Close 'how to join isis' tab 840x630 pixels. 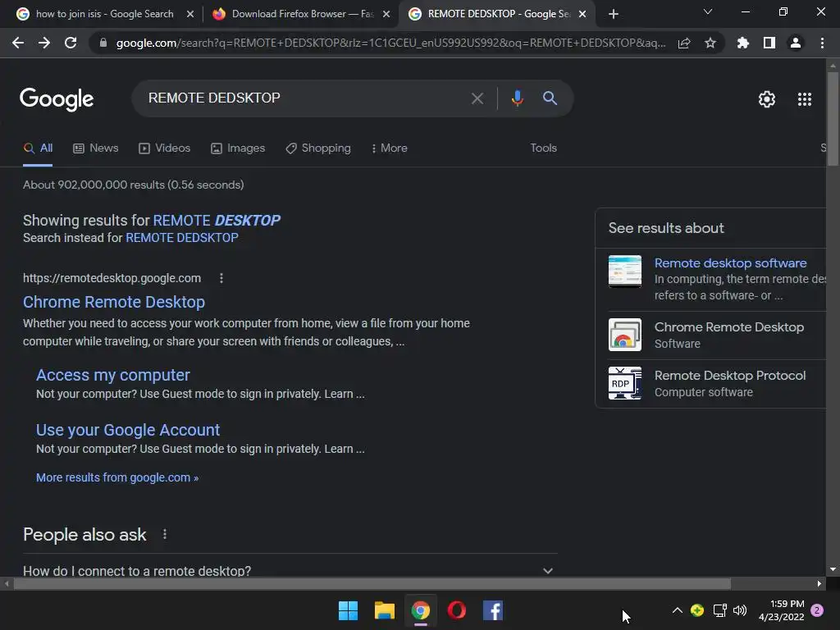tap(190, 14)
